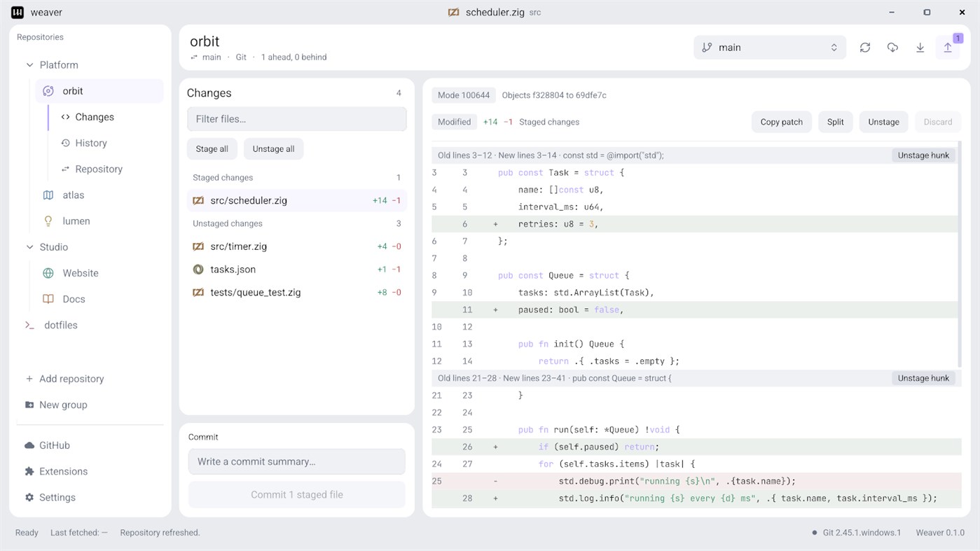
Task: Click the Mode 100644 label
Action: (x=464, y=95)
